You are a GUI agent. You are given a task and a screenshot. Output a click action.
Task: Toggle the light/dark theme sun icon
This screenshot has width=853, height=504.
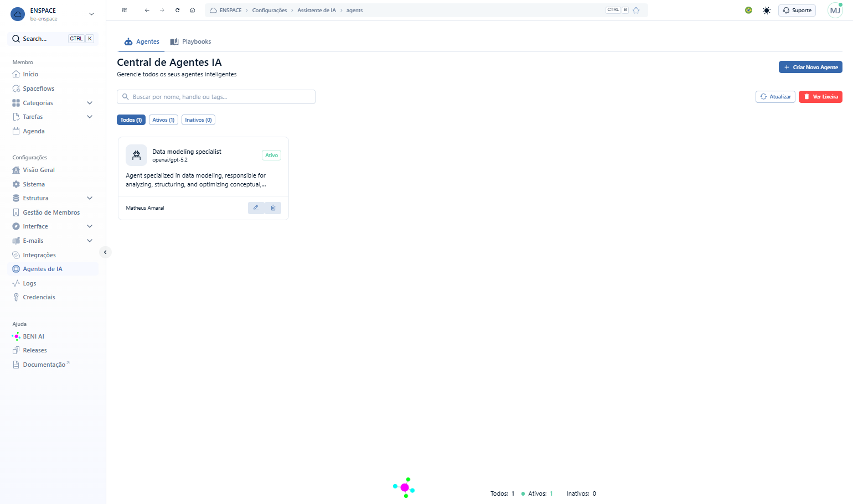pyautogui.click(x=766, y=11)
